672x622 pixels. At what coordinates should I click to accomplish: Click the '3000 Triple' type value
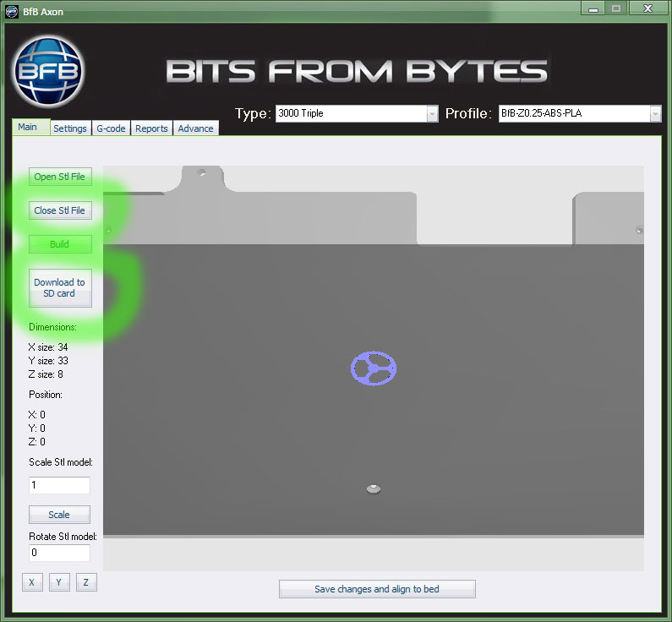point(301,113)
